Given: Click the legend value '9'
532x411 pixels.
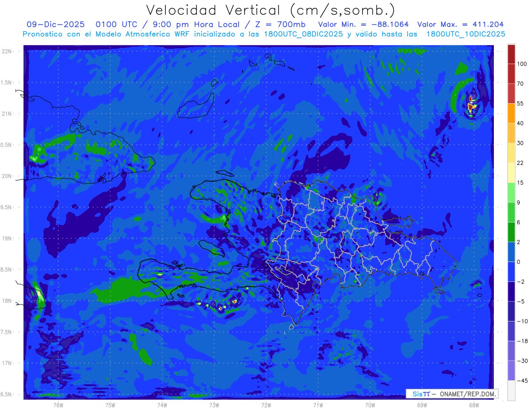Looking at the screenshot, I should coord(519,203).
